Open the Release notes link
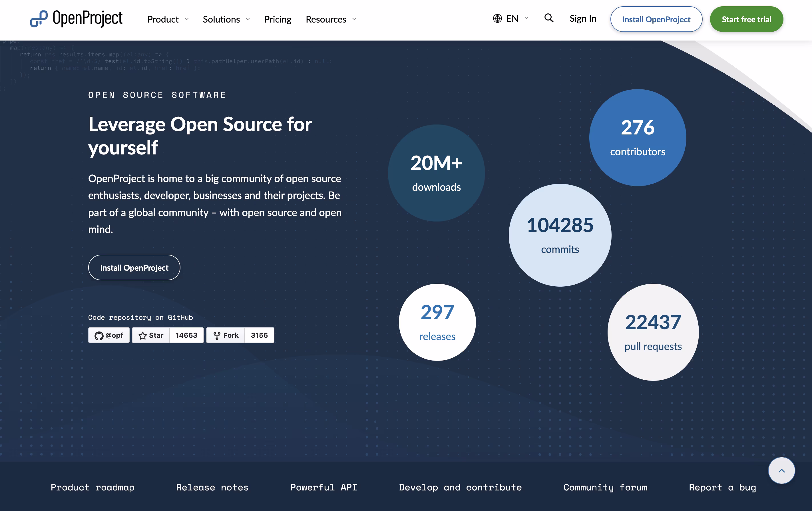The width and height of the screenshot is (812, 511). click(212, 487)
